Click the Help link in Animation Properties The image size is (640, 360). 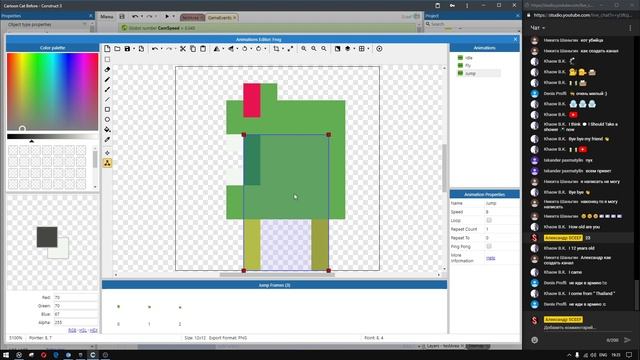click(491, 258)
